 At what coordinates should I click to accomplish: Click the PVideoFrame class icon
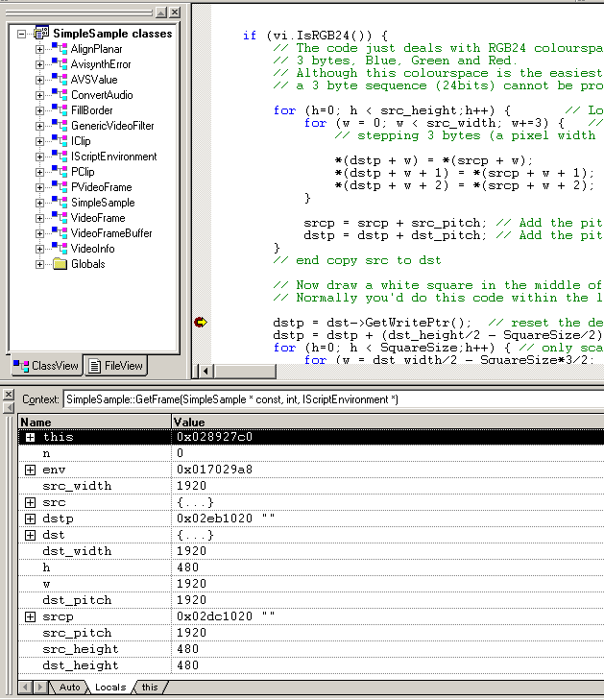[60, 187]
